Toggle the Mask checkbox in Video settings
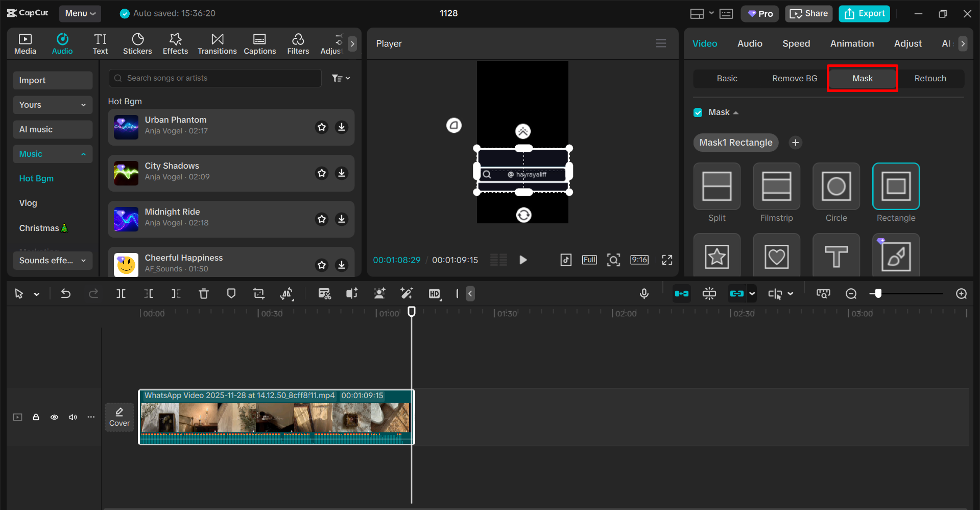The width and height of the screenshot is (980, 510). coord(698,112)
